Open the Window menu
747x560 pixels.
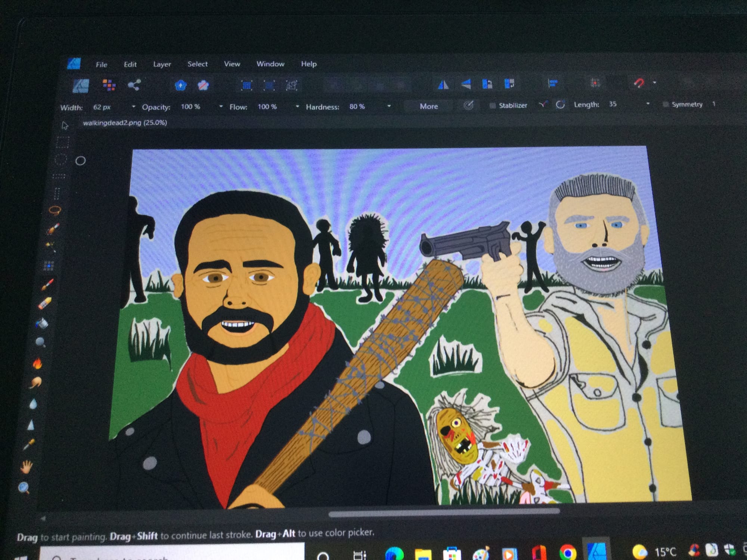pyautogui.click(x=270, y=64)
